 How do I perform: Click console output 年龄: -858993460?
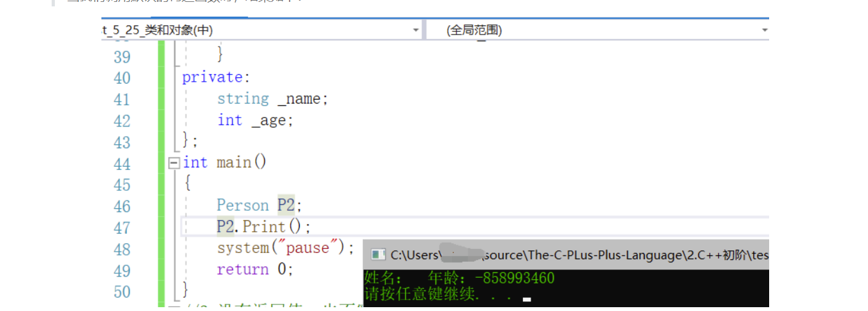491,278
